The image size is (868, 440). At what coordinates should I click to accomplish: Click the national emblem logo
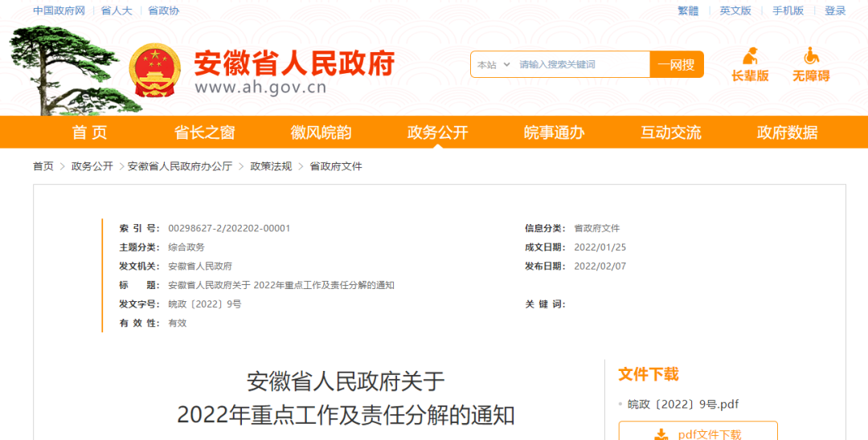[x=156, y=71]
